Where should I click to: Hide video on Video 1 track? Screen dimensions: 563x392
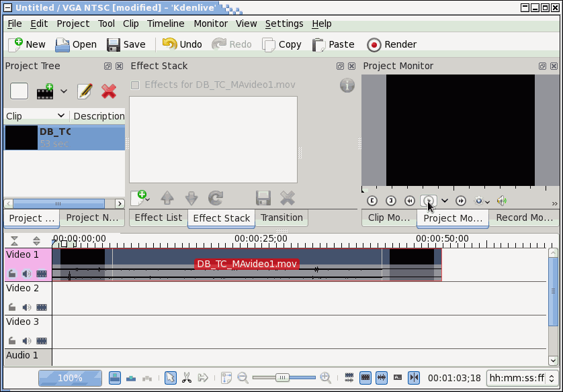(x=42, y=274)
